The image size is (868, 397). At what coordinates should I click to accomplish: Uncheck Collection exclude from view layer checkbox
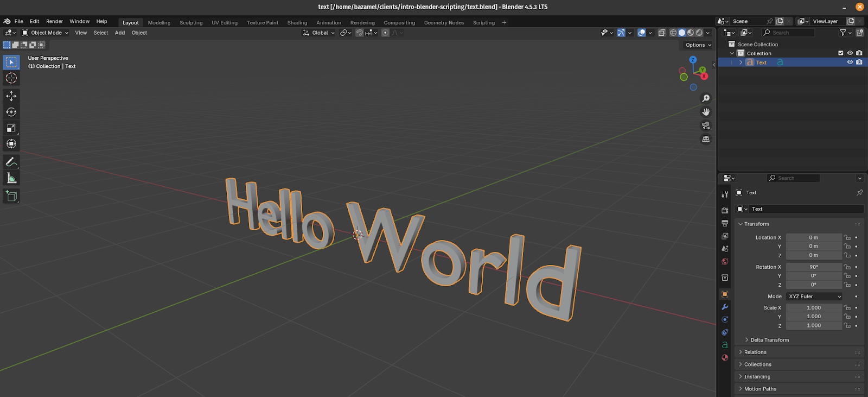(841, 53)
